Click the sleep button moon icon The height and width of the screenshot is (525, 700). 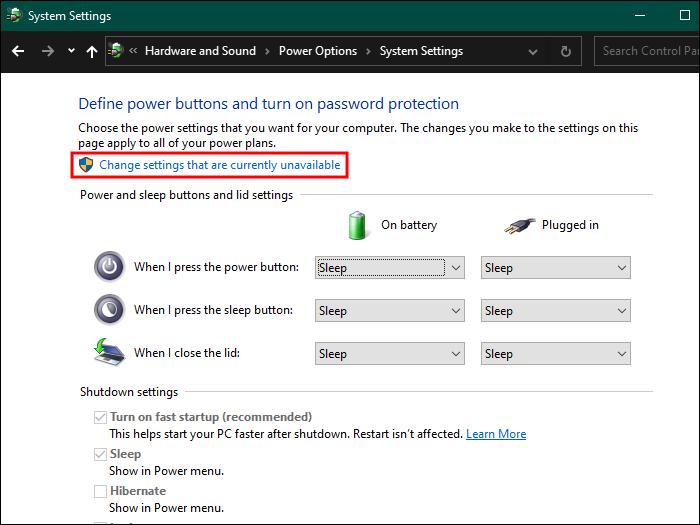pyautogui.click(x=109, y=310)
